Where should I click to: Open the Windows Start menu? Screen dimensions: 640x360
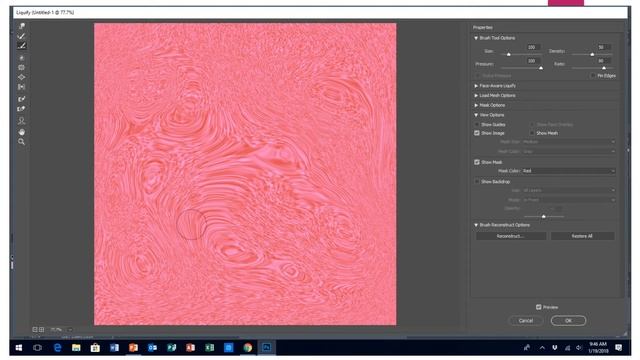tap(19, 348)
